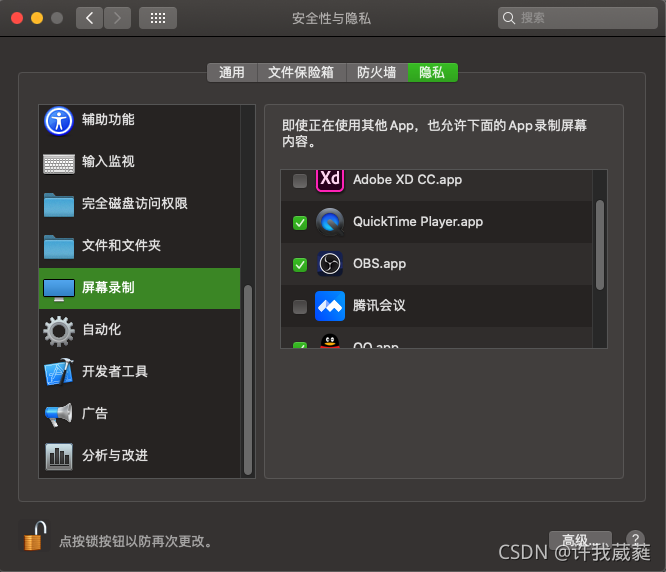Click the keyboard icon for 输入监视
The height and width of the screenshot is (572, 666).
(x=59, y=163)
